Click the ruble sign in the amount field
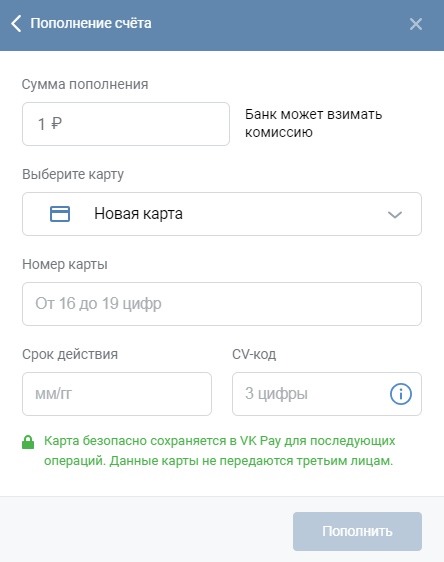Screen dimensions: 444x562 pos(57,124)
